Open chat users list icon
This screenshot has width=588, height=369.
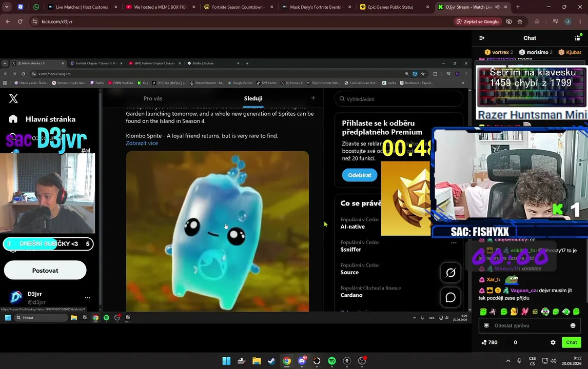(578, 38)
